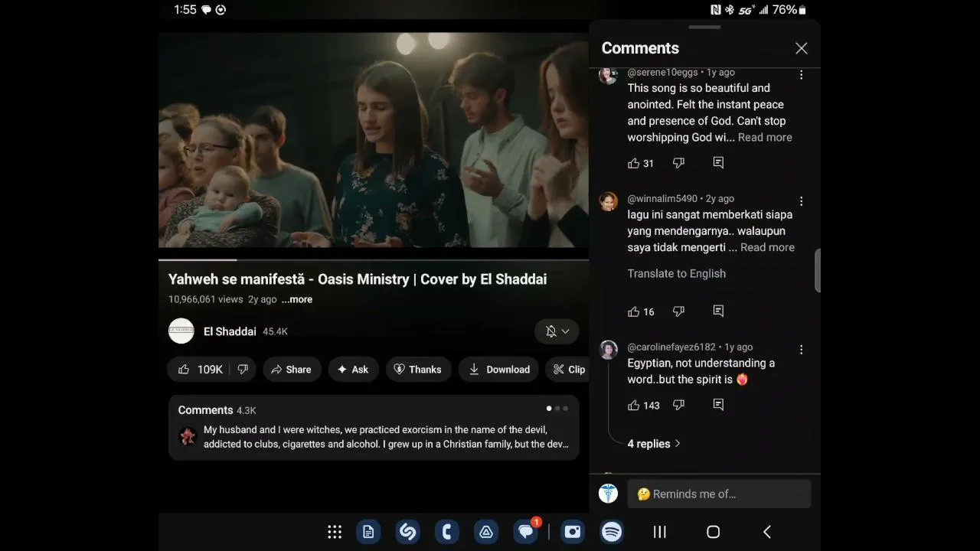Dislike the @serene10eggs comment
The width and height of the screenshot is (980, 551).
click(x=678, y=163)
